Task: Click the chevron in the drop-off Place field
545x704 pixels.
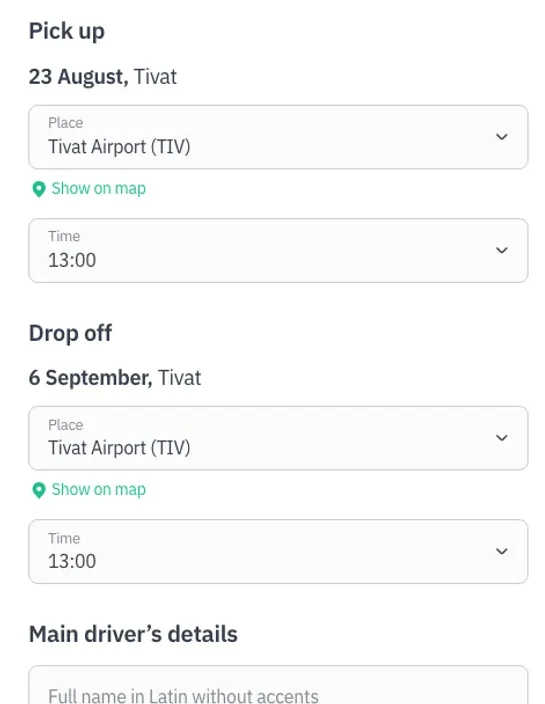Action: [x=501, y=438]
